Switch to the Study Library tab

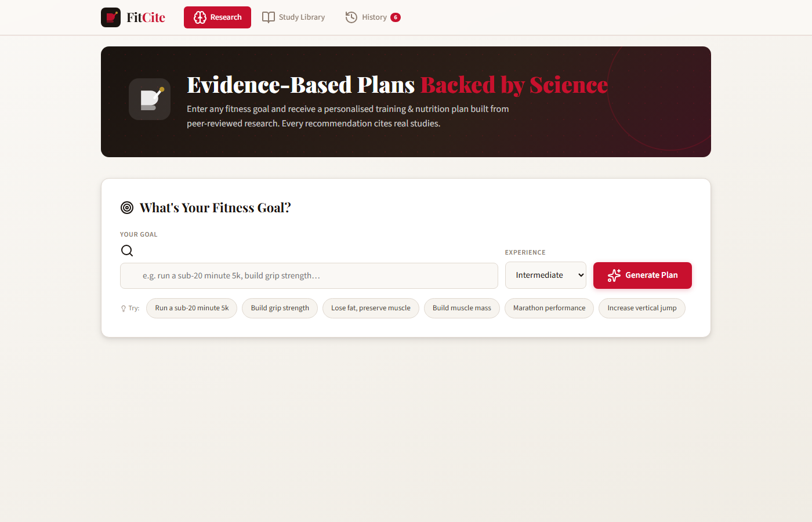(x=294, y=17)
